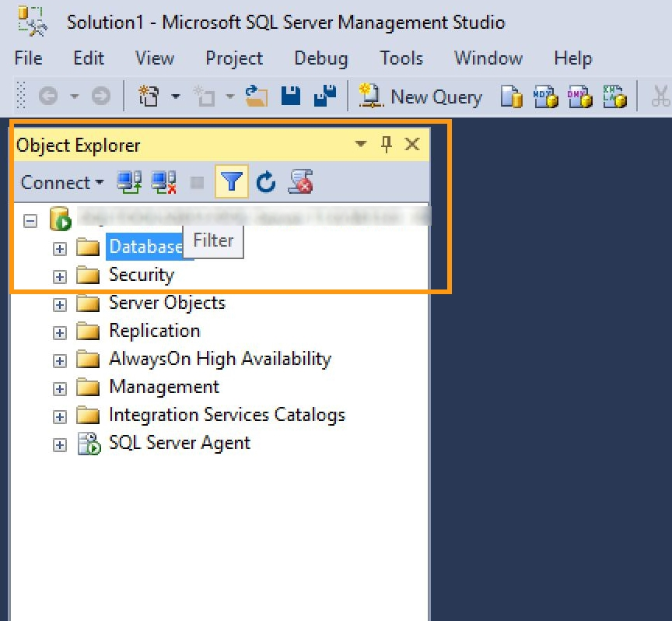Click the New Project toolbar icon

[x=149, y=95]
